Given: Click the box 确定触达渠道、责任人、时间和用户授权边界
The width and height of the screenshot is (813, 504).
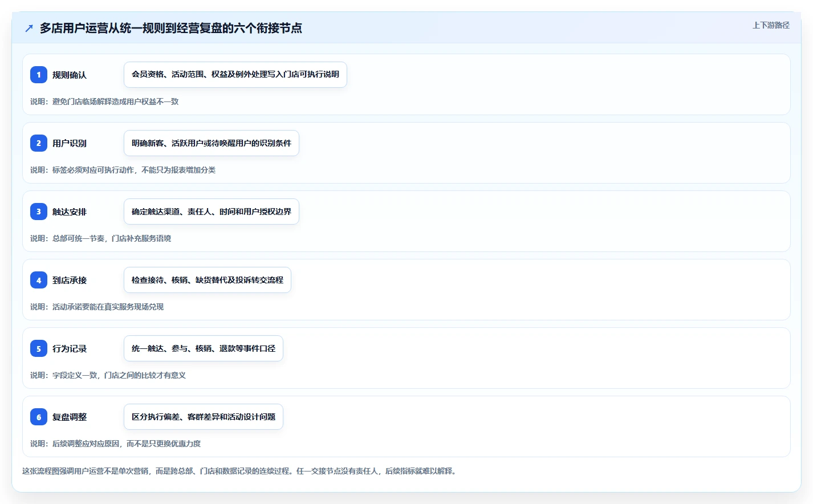Looking at the screenshot, I should 212,212.
